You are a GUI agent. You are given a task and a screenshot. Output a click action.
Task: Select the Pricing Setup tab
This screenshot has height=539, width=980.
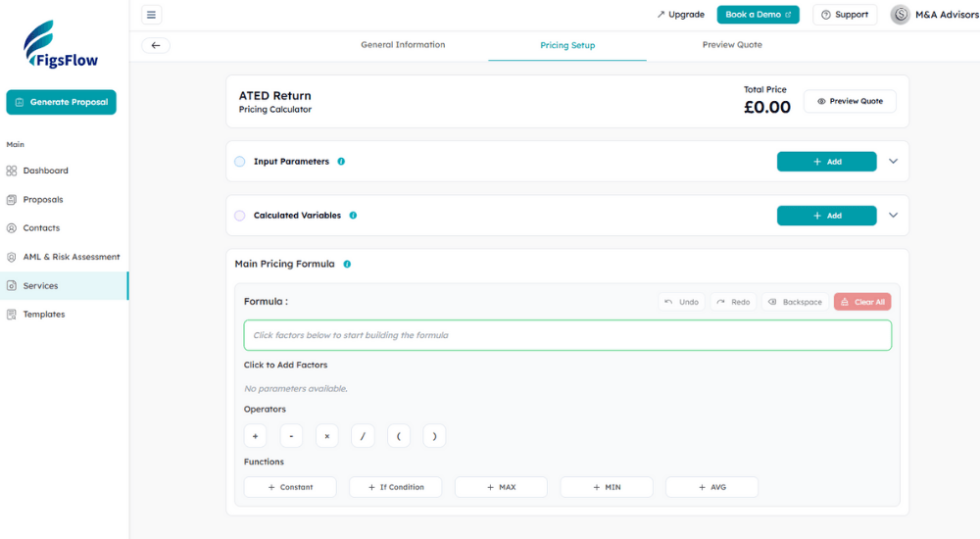[567, 45]
